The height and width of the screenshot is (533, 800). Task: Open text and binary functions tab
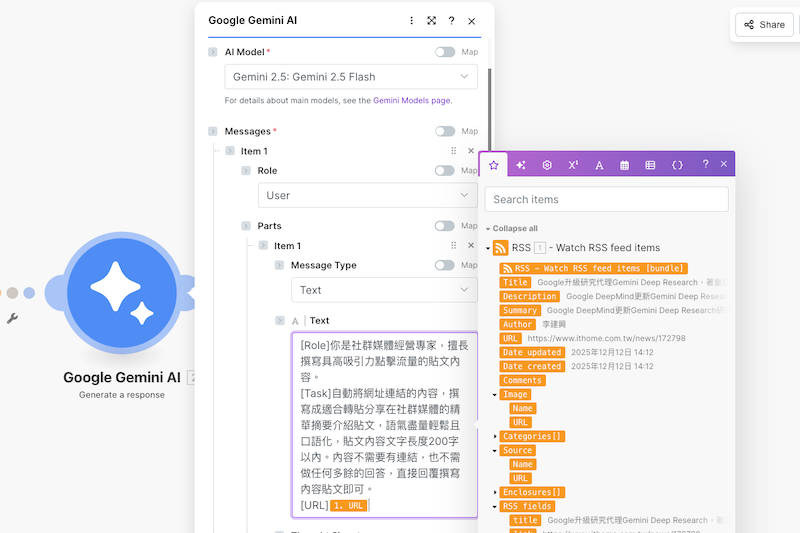599,164
